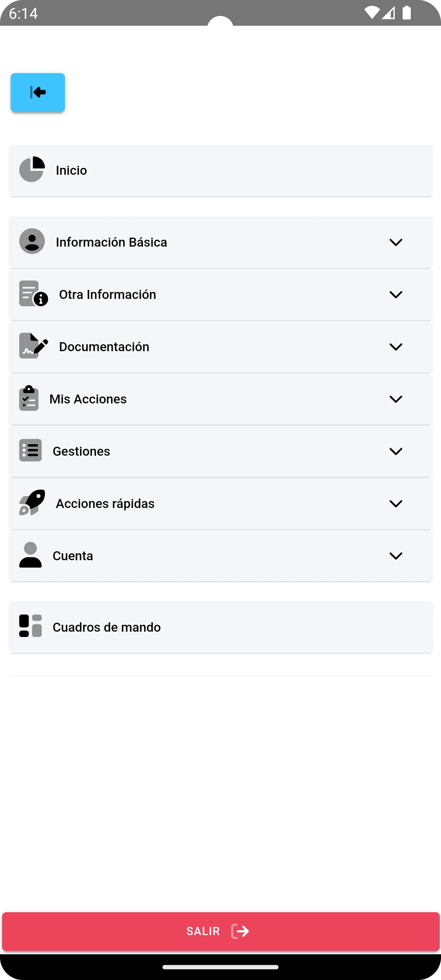Expand the Otra Información chevron
Viewport: 441px width, 980px height.
[x=396, y=294]
